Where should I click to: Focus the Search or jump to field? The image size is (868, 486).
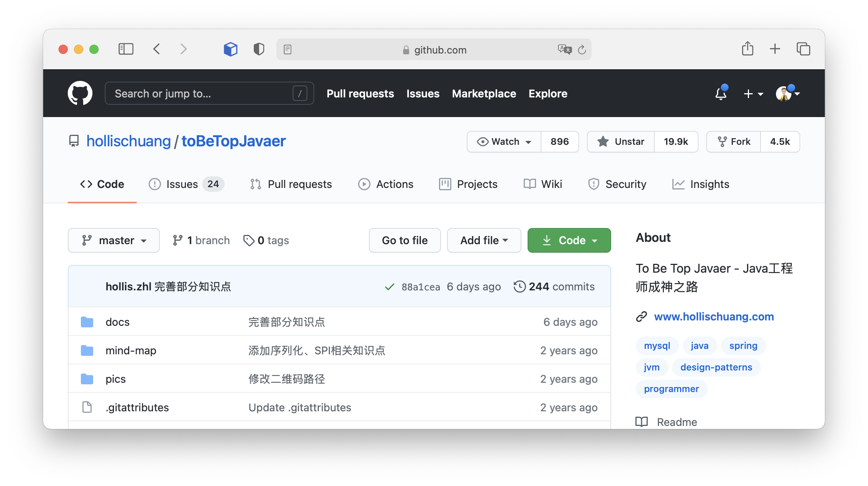209,94
